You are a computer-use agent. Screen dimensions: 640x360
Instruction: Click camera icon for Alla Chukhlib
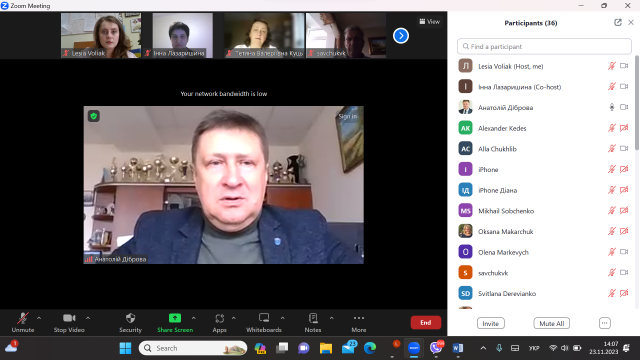624,149
